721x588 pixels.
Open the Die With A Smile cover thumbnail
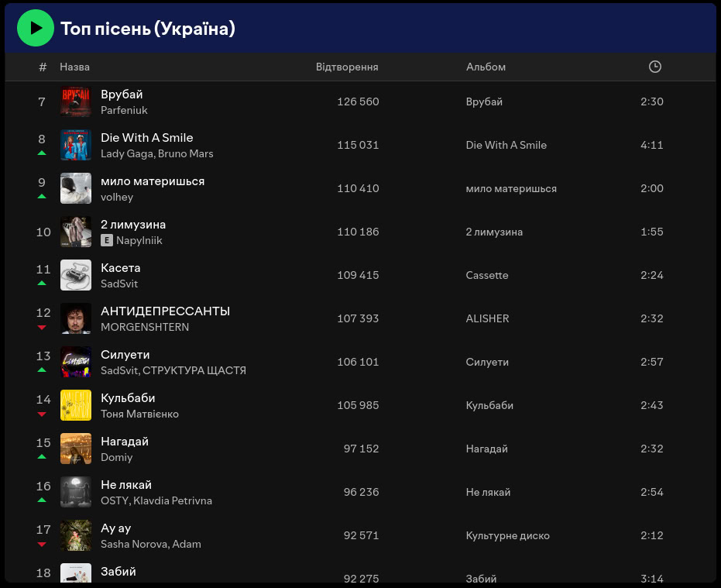[x=76, y=145]
